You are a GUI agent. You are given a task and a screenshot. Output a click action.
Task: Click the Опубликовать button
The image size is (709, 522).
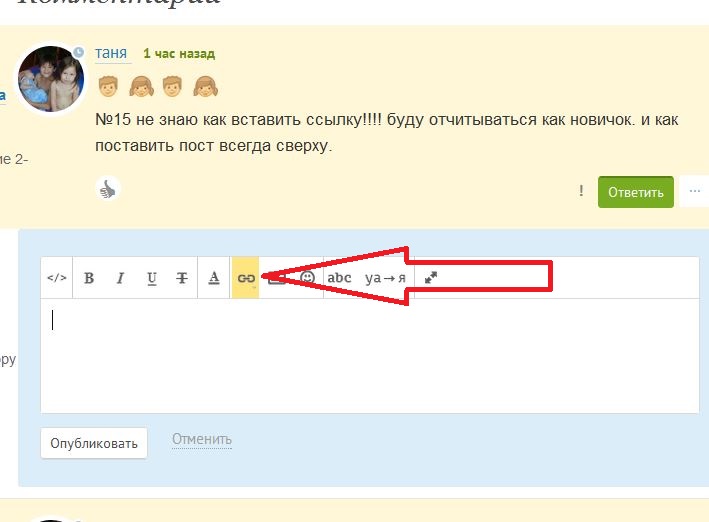pos(94,443)
